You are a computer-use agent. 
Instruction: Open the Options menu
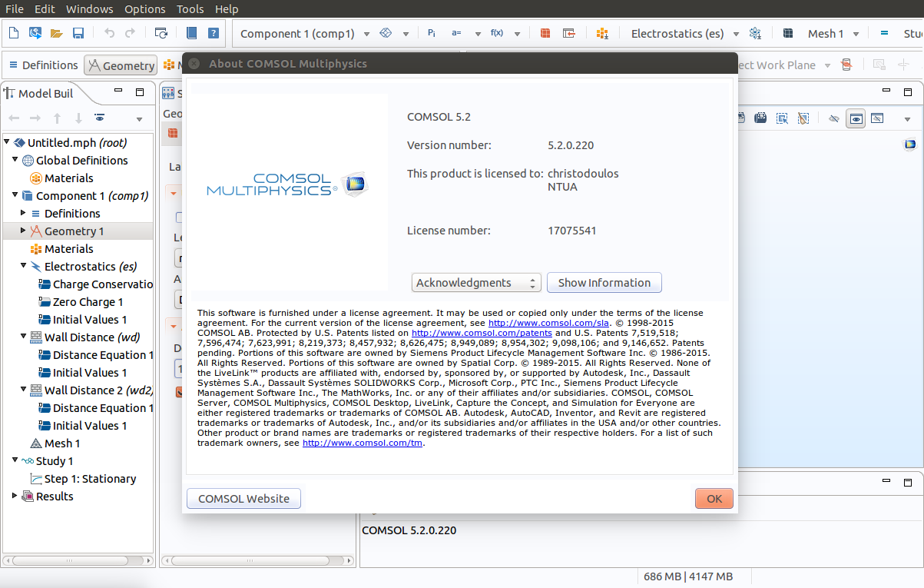144,9
